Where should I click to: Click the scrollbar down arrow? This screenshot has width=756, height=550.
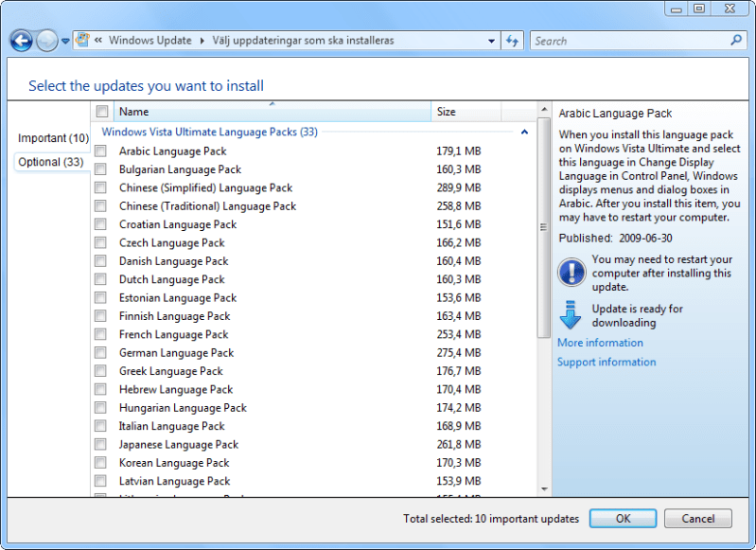[x=544, y=489]
